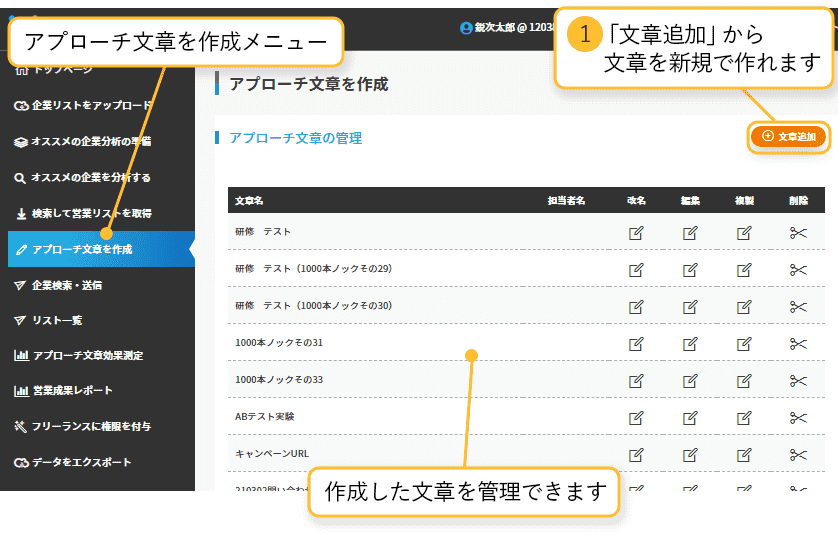
Task: Delete scissors icon for 1000本ノックその30 row
Action: pyautogui.click(x=798, y=307)
